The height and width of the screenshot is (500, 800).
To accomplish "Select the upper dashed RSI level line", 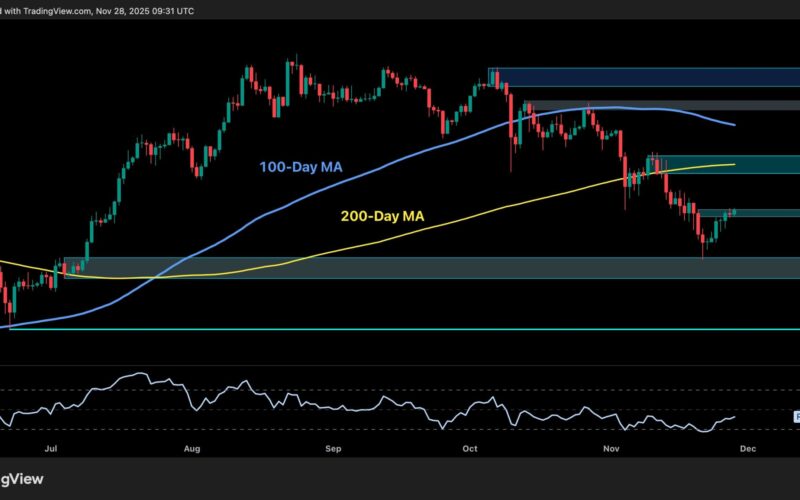I will coord(400,389).
